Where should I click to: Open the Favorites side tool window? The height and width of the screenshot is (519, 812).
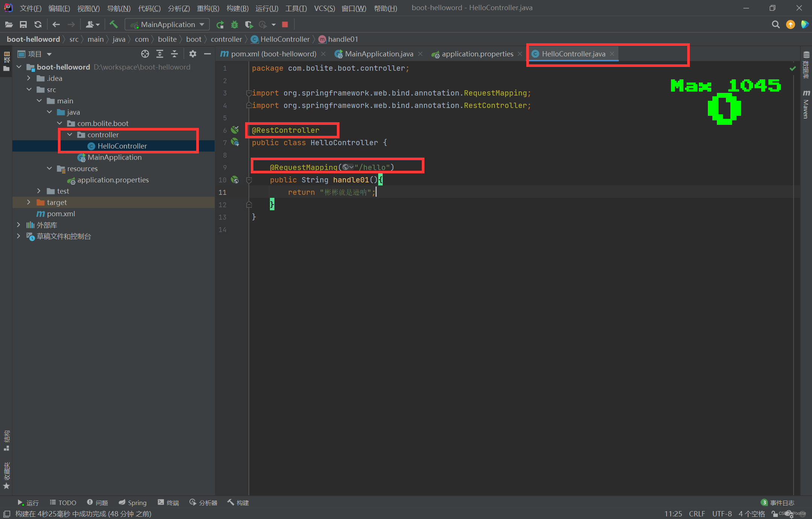6,475
